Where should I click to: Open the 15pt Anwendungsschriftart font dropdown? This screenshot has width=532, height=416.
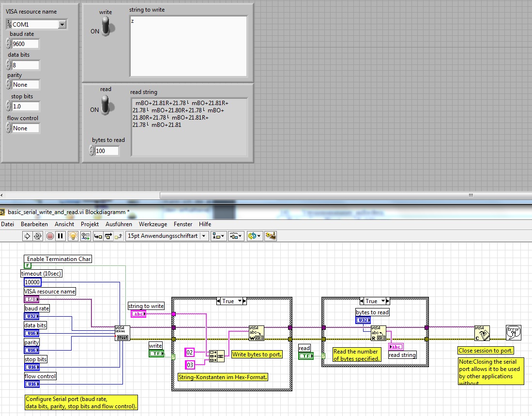(x=203, y=236)
